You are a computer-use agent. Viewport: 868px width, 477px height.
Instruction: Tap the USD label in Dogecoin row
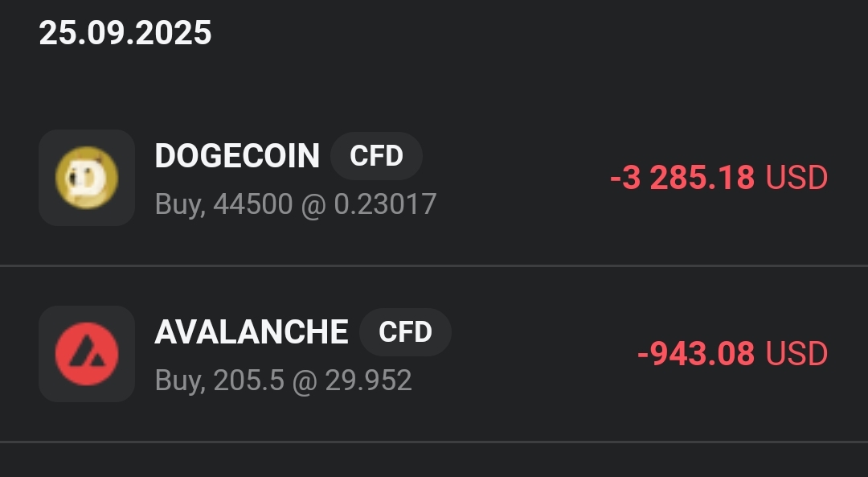point(796,178)
